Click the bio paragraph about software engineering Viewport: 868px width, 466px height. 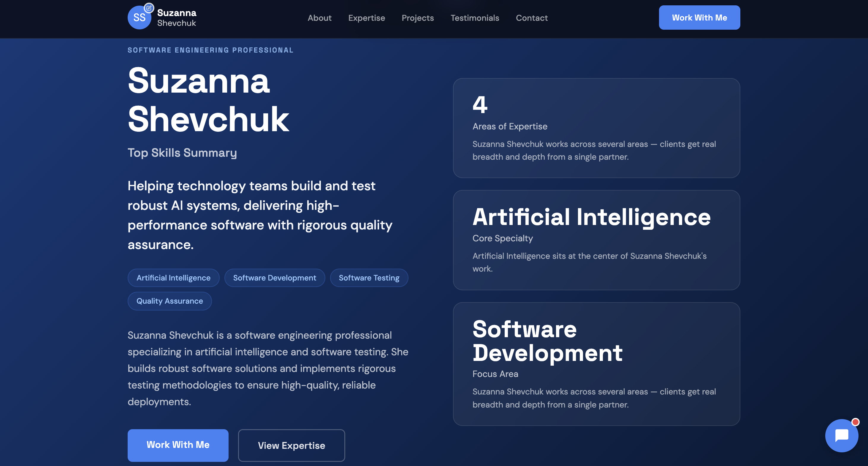(x=268, y=368)
